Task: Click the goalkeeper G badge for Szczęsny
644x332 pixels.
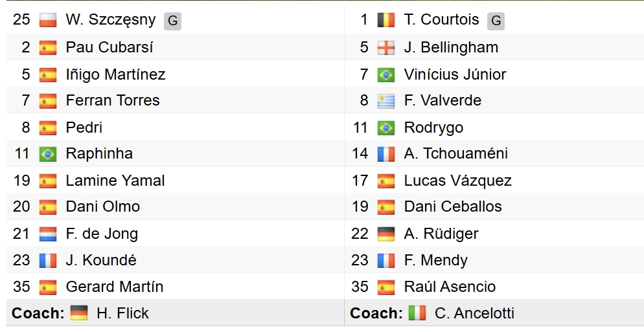Action: [172, 21]
